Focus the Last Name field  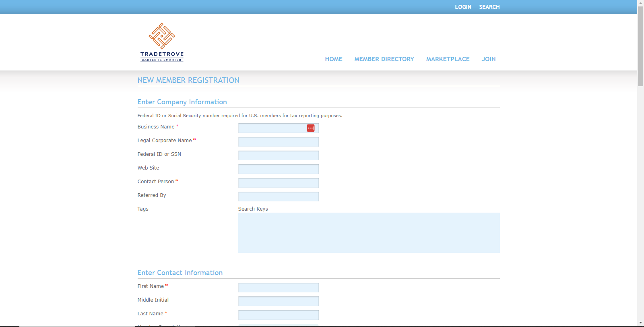pyautogui.click(x=278, y=315)
